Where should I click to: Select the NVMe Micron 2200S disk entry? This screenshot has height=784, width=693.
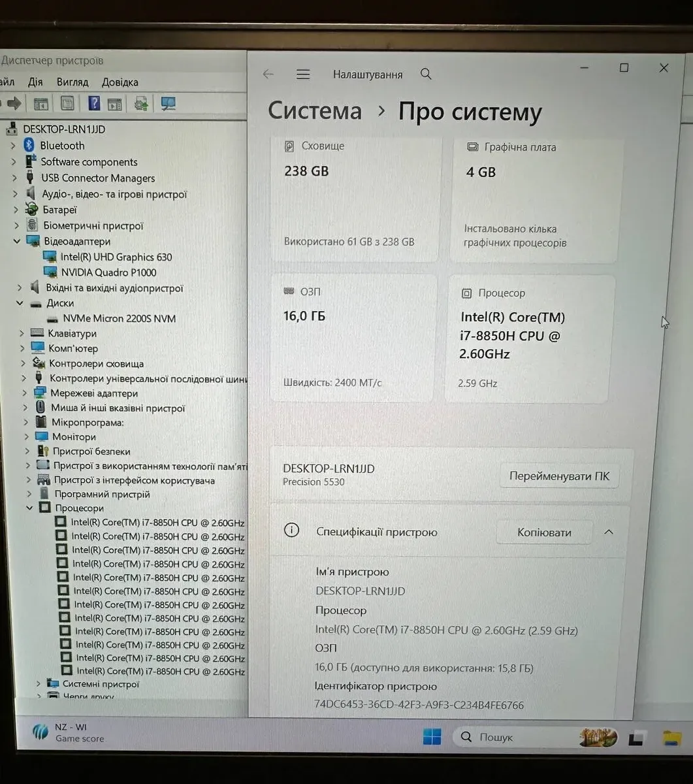119,319
